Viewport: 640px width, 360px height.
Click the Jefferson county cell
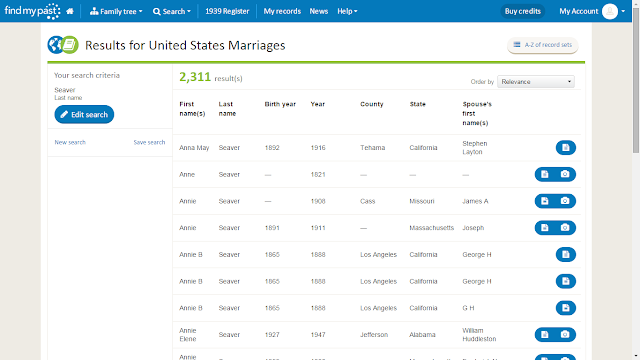[374, 335]
